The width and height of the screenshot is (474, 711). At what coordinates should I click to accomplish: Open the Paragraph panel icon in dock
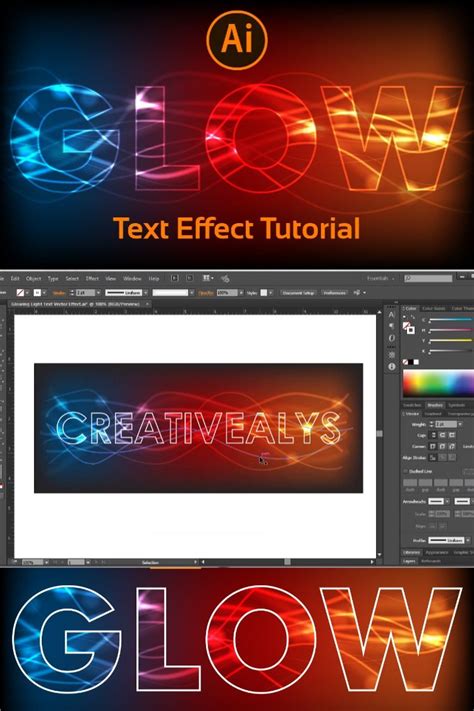[391, 326]
